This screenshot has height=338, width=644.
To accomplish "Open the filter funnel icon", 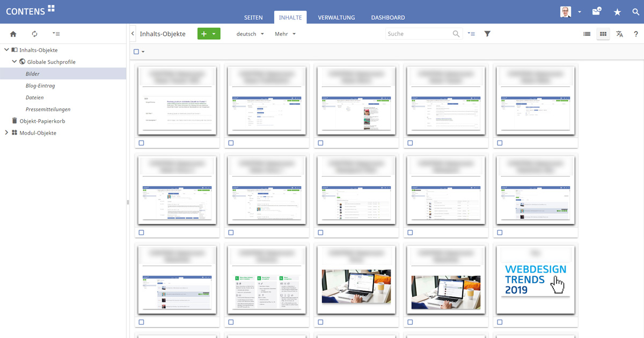I will click(487, 34).
